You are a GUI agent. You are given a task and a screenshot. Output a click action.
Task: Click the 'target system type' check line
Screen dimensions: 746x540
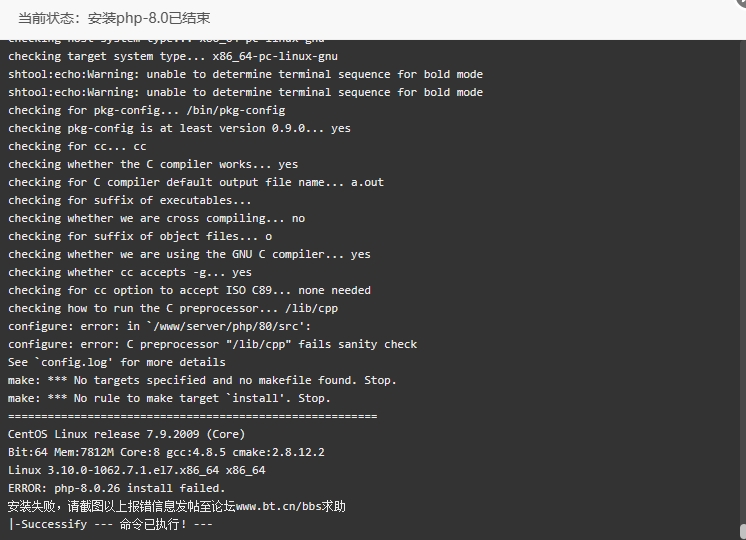(x=173, y=56)
